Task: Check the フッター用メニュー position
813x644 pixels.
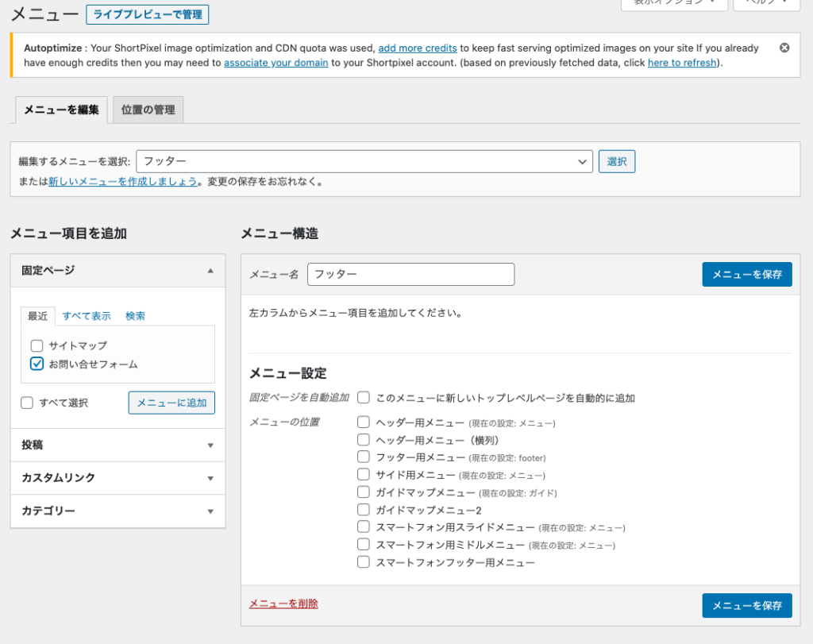Action: pyautogui.click(x=363, y=457)
